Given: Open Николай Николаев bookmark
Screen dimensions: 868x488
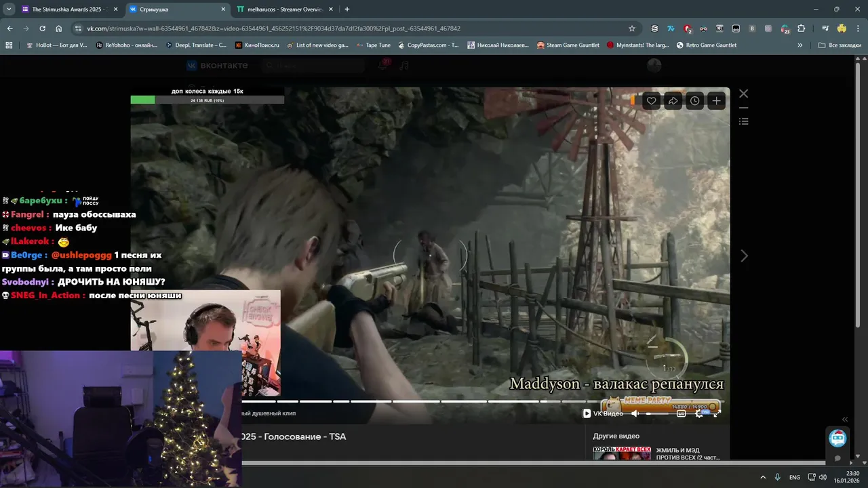Looking at the screenshot, I should [x=498, y=45].
